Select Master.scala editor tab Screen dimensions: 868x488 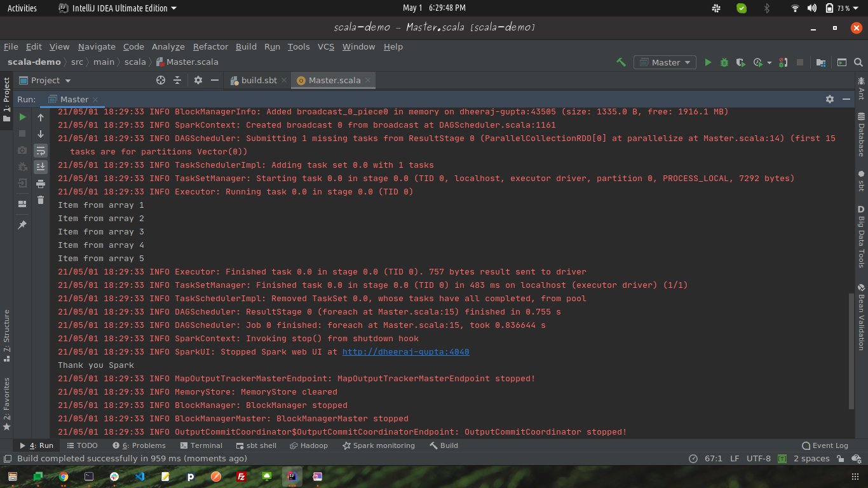(x=334, y=80)
